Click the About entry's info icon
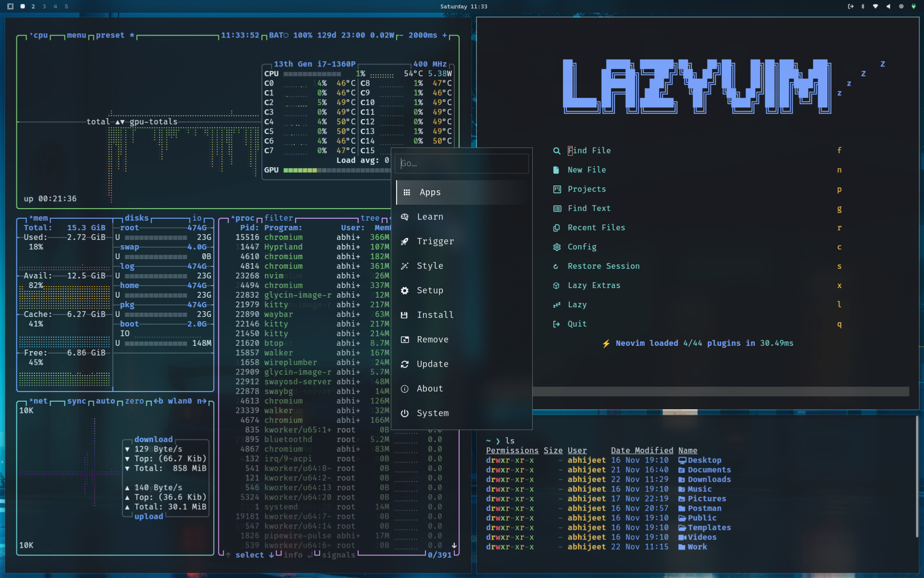The height and width of the screenshot is (578, 924). coord(405,389)
